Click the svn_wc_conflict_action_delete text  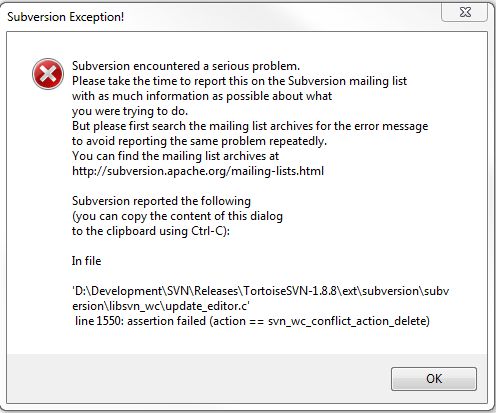[x=347, y=321]
